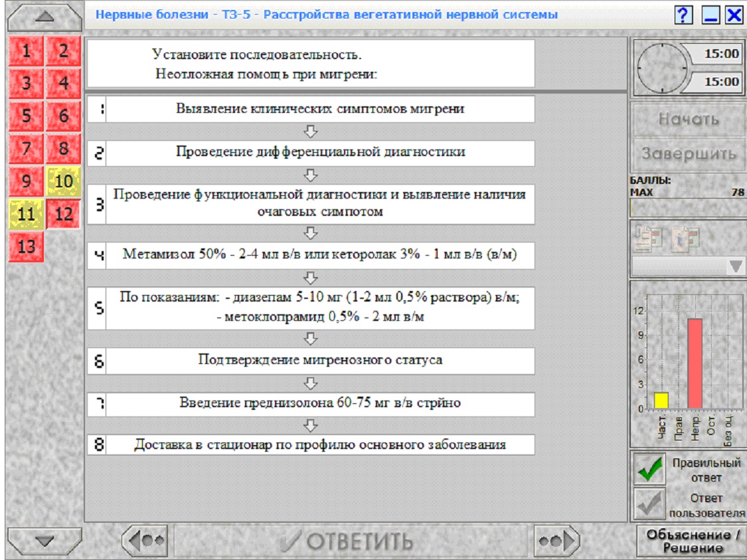
Task: Toggle the Ответ пользователя checkmark
Action: point(650,504)
